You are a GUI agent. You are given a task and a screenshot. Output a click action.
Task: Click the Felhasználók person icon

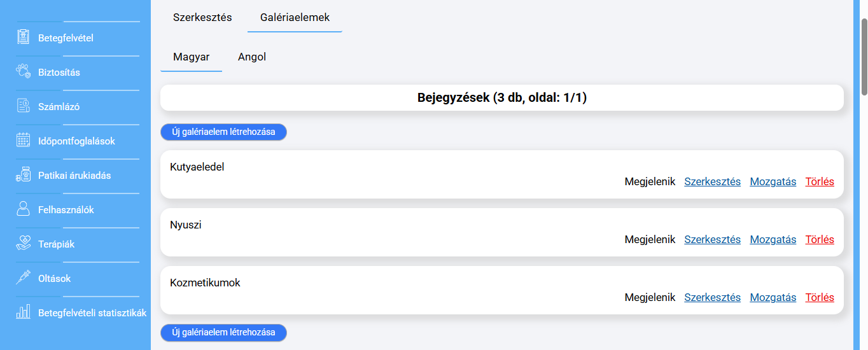coord(24,209)
